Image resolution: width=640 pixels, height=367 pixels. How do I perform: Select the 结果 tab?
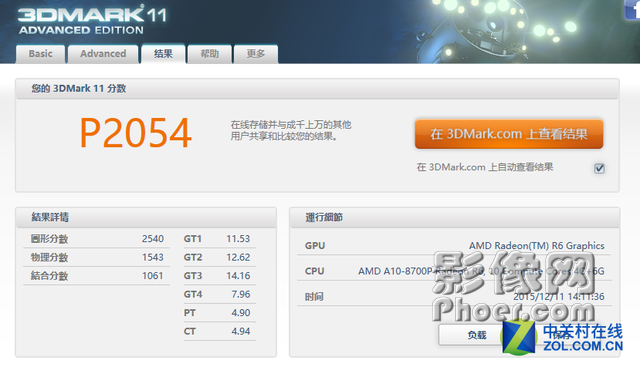pyautogui.click(x=163, y=53)
